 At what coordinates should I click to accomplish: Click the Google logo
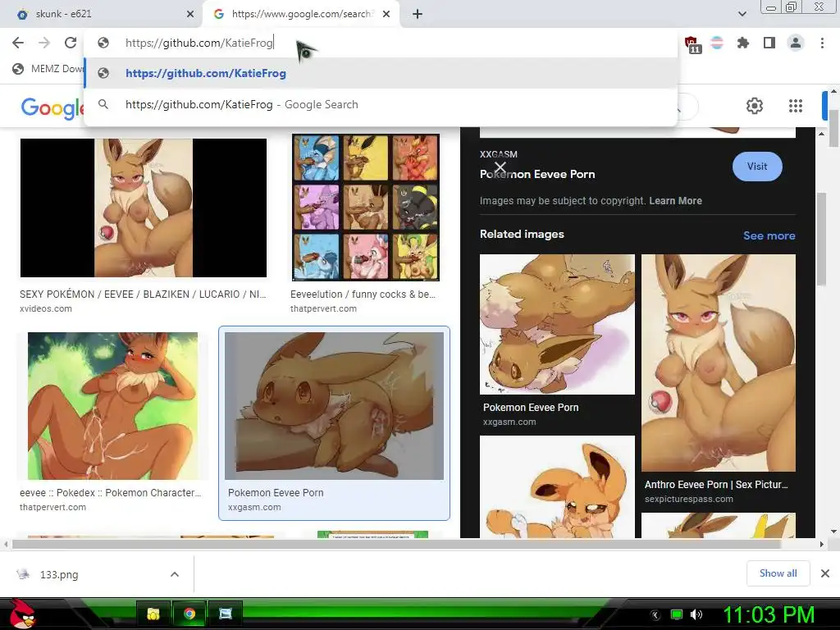coord(52,108)
